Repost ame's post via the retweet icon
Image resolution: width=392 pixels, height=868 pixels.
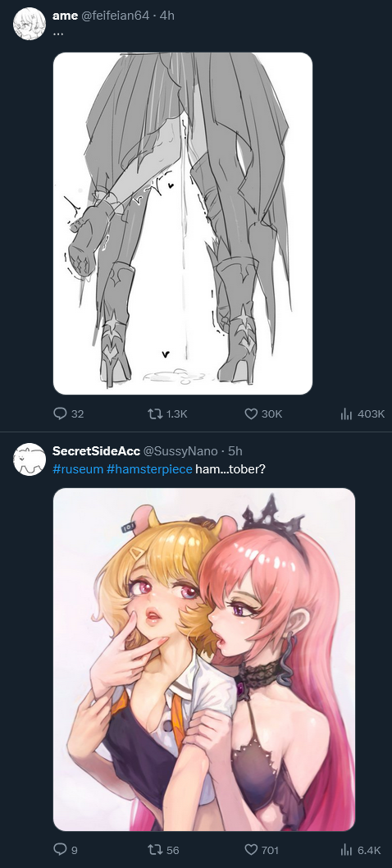(x=154, y=413)
